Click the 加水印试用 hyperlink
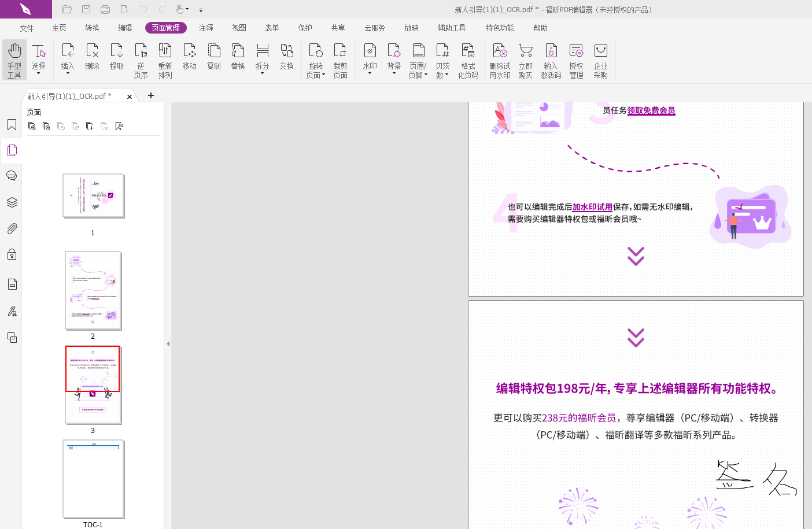Viewport: 812px width, 529px height. coord(592,207)
